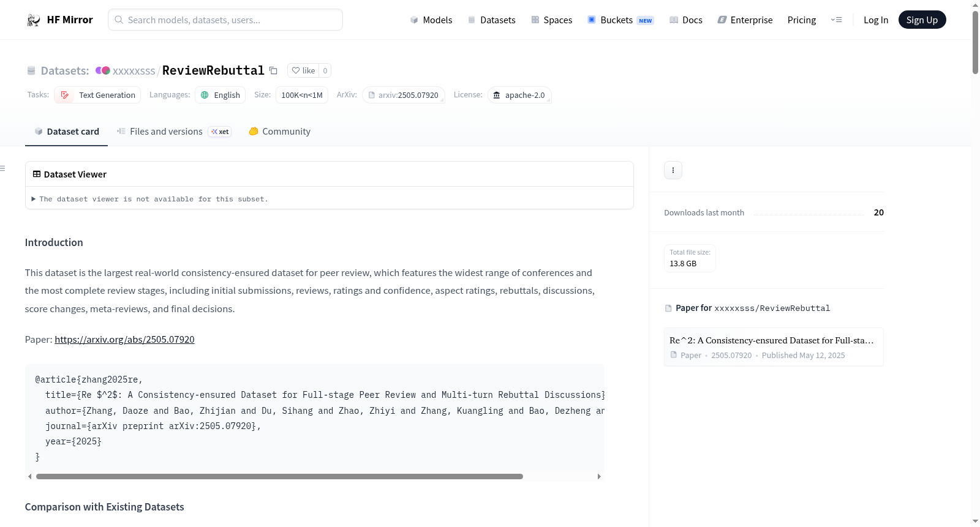Open the three-dot options menu in sidebar
Image resolution: width=980 pixels, height=527 pixels.
click(x=673, y=170)
